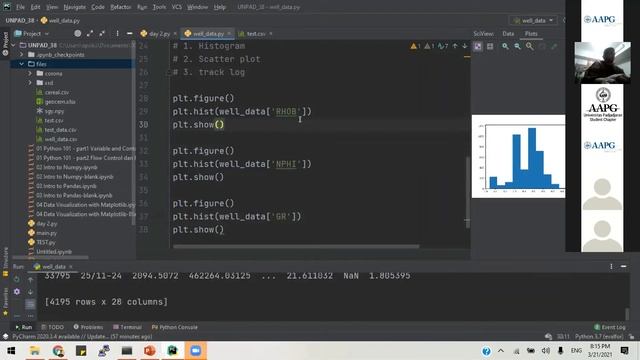640x360 pixels.
Task: Click the SciView zoom out icon
Action: (518, 46)
